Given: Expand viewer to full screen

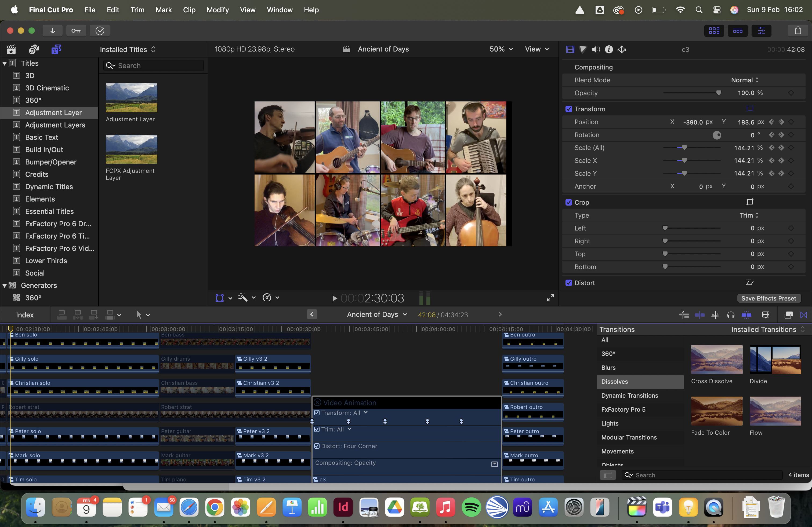Looking at the screenshot, I should coord(550,298).
